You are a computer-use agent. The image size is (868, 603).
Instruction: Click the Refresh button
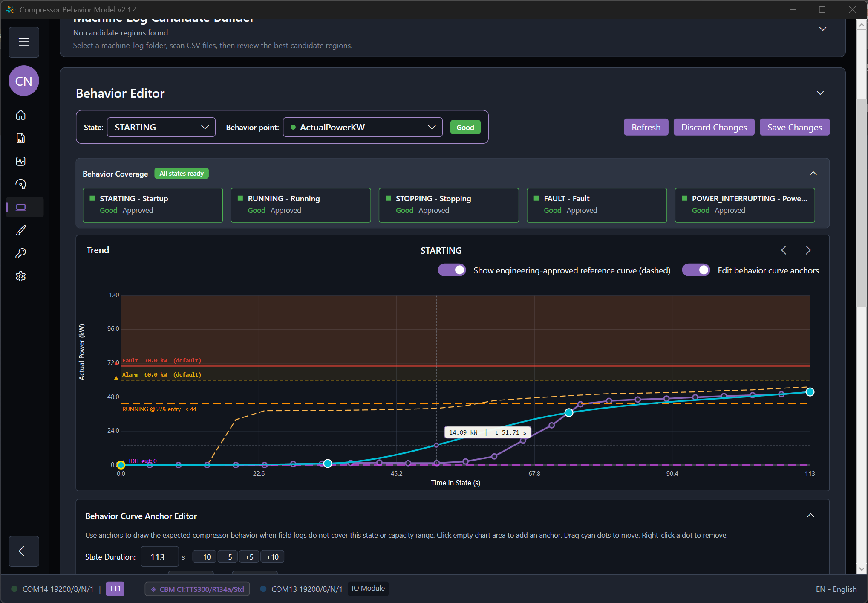646,127
